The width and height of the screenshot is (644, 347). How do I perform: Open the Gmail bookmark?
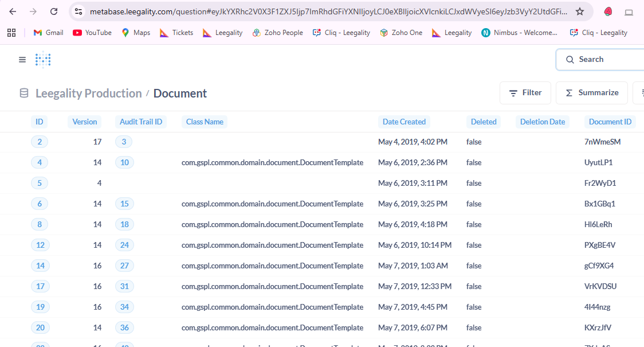[x=48, y=33]
